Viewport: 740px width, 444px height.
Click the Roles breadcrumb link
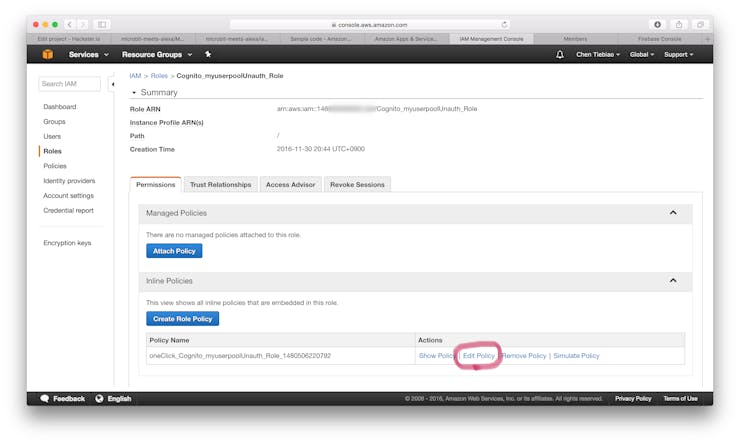click(159, 76)
